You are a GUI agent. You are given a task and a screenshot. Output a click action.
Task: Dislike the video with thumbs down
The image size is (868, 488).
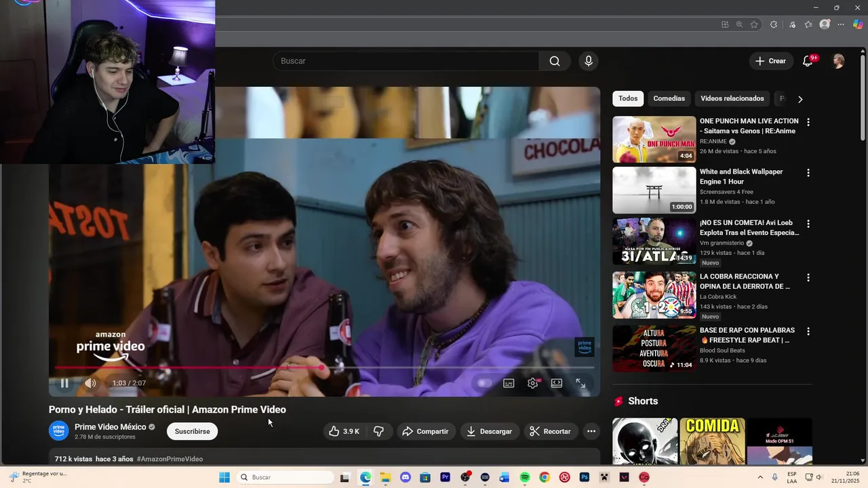(379, 431)
